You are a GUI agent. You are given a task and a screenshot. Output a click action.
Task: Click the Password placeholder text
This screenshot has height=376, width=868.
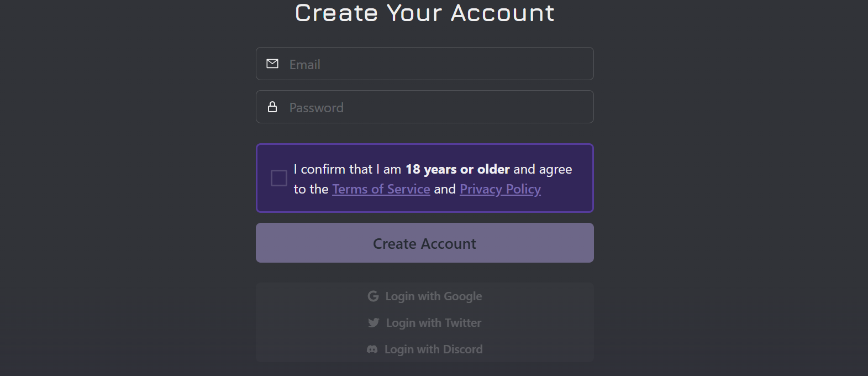point(317,108)
